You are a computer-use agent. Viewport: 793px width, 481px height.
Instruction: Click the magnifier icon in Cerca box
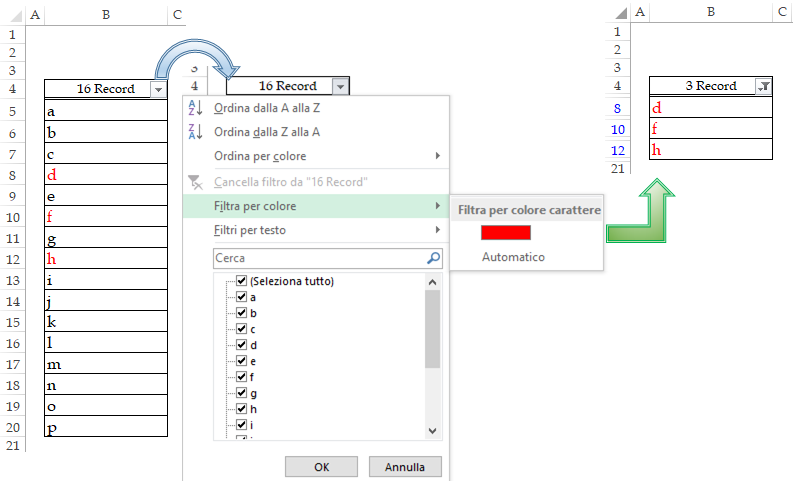(x=433, y=258)
